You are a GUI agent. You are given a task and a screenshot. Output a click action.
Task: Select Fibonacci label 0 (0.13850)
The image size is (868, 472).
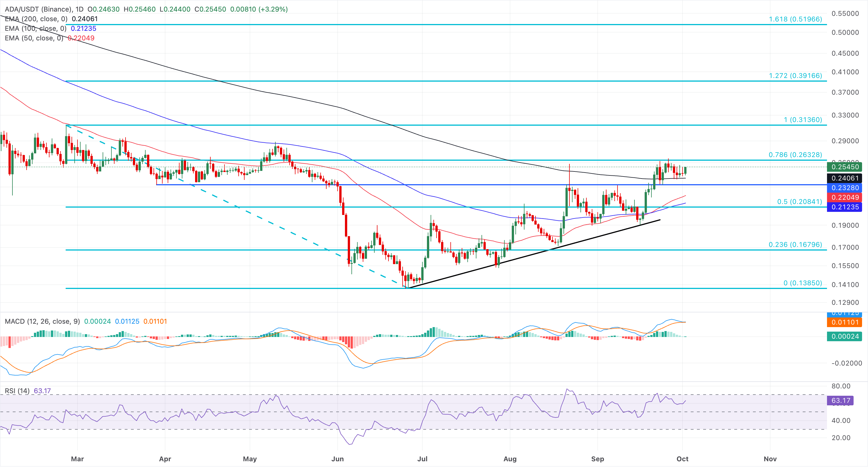[803, 283]
